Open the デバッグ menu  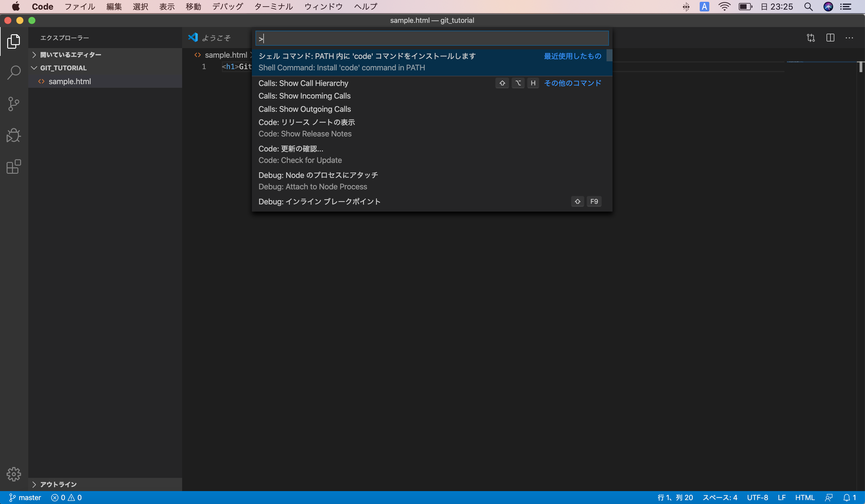tap(227, 7)
